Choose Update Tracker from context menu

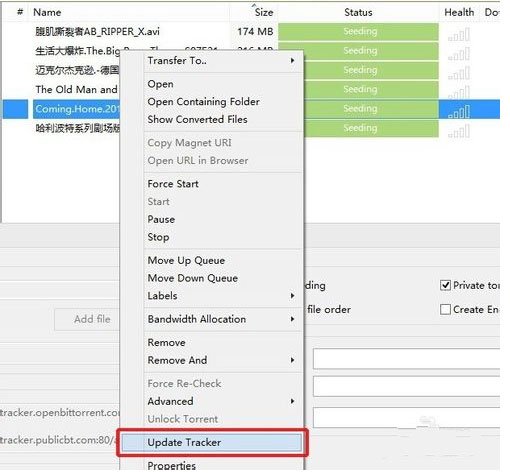point(212,443)
